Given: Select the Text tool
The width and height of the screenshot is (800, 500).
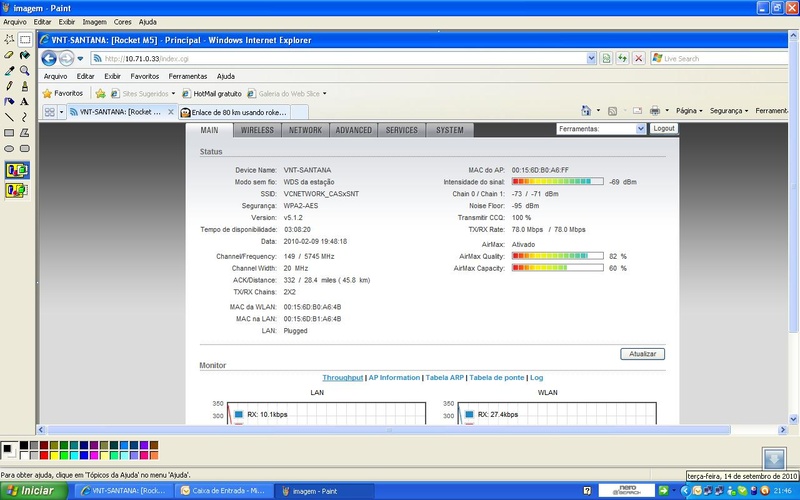Looking at the screenshot, I should click(x=24, y=102).
